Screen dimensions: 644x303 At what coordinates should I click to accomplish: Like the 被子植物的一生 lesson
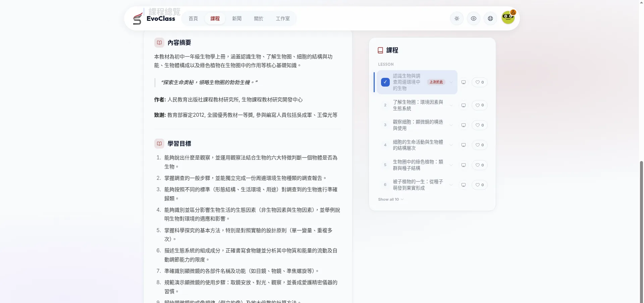point(480,185)
